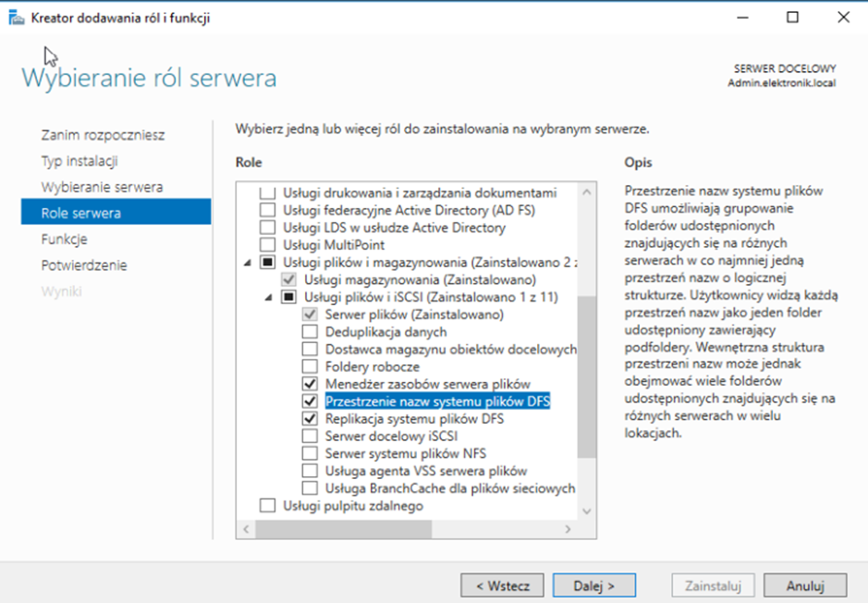Image resolution: width=868 pixels, height=603 pixels.
Task: Enable Serwer systemu plików NFS
Action: pyautogui.click(x=310, y=454)
